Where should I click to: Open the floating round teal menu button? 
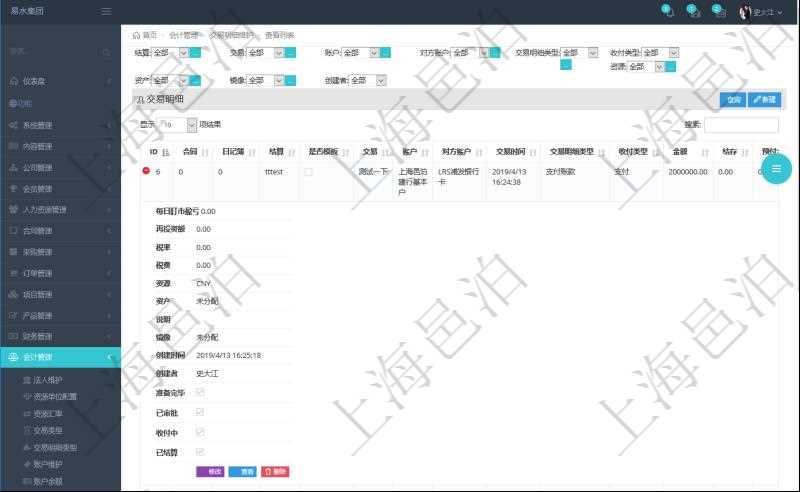pos(775,167)
